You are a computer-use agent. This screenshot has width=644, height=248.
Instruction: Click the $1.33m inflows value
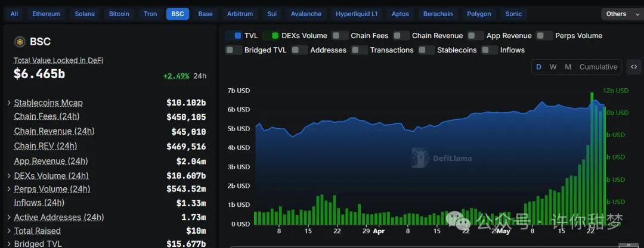coord(191,203)
